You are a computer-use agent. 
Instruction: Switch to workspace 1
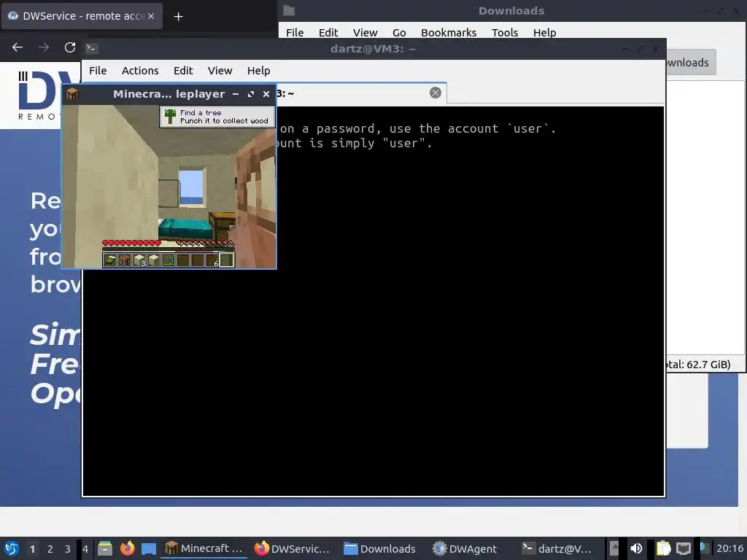click(32, 549)
